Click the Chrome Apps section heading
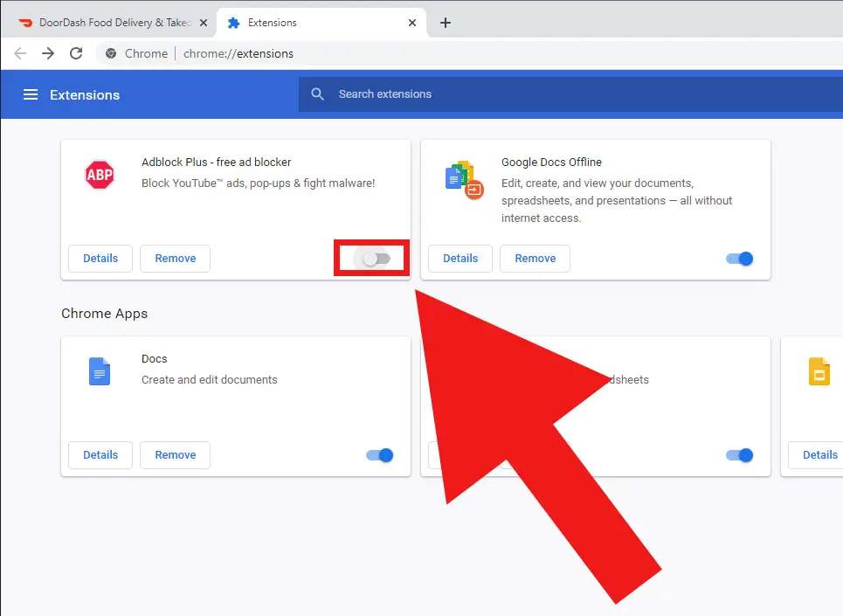The height and width of the screenshot is (616, 843). [x=104, y=314]
